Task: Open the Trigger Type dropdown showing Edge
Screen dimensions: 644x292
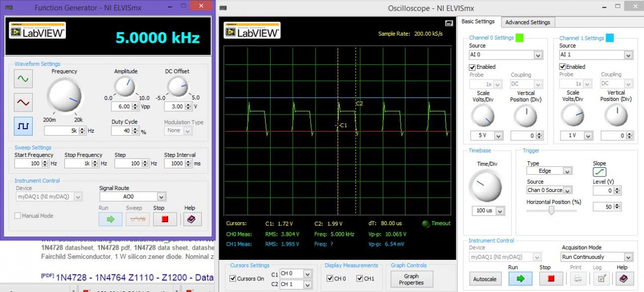Action: click(549, 171)
